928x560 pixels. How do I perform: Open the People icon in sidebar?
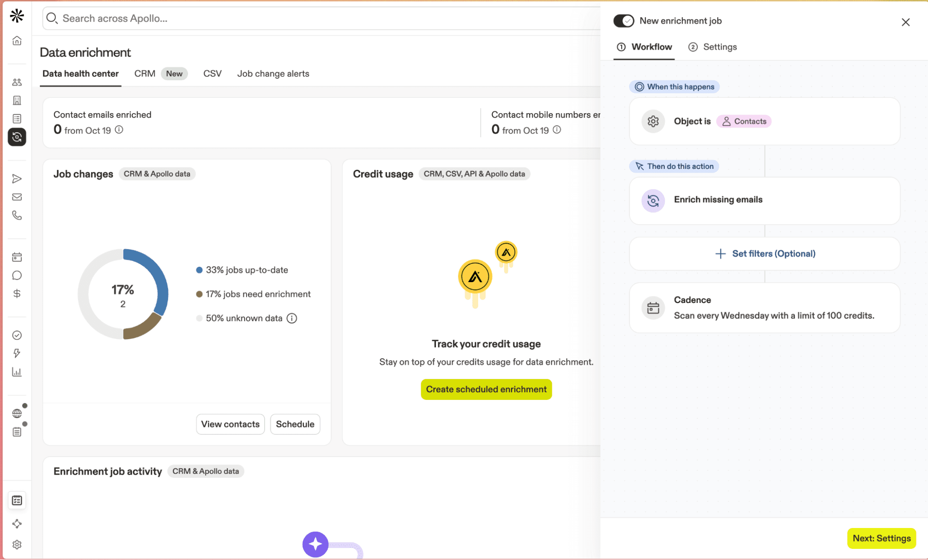(17, 82)
